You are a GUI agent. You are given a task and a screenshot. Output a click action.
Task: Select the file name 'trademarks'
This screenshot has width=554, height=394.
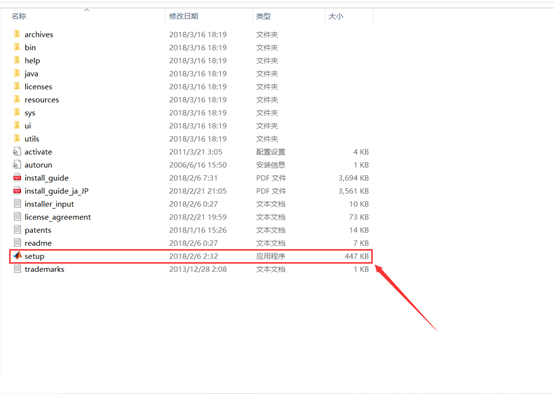pyautogui.click(x=45, y=269)
